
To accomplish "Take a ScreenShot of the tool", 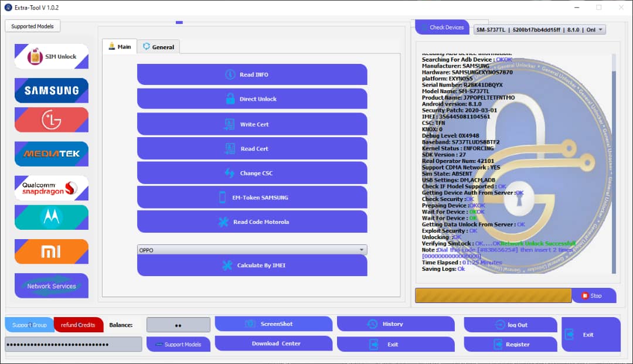I will [x=273, y=324].
